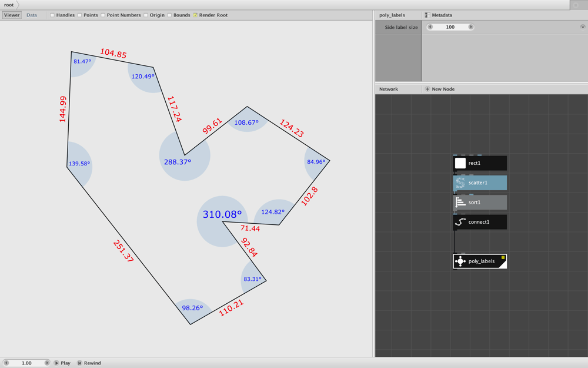Click the 84.96° angle label
The width and height of the screenshot is (588, 368).
point(316,162)
